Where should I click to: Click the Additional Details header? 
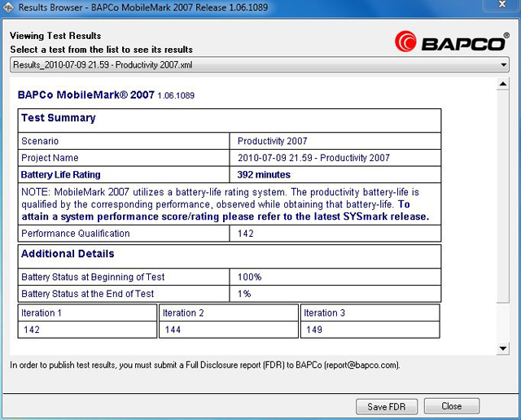68,254
